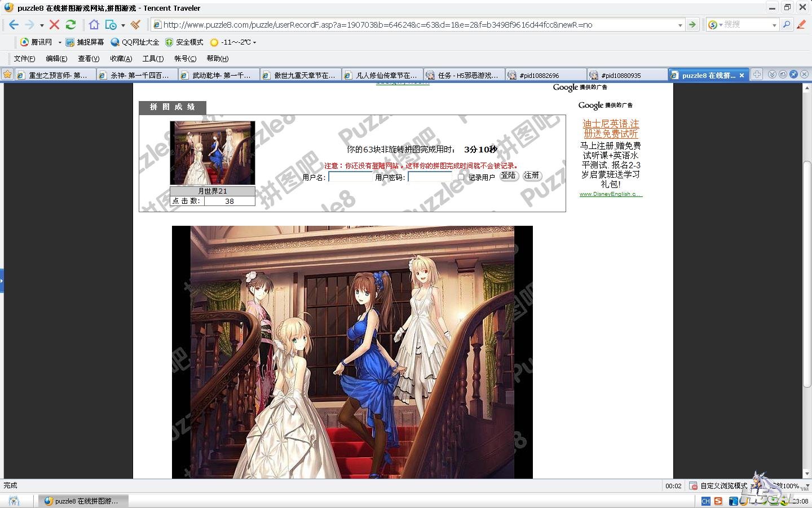Click the Forward arrow in the navigation toolbar
Viewport: 812px width, 508px height.
click(x=29, y=25)
